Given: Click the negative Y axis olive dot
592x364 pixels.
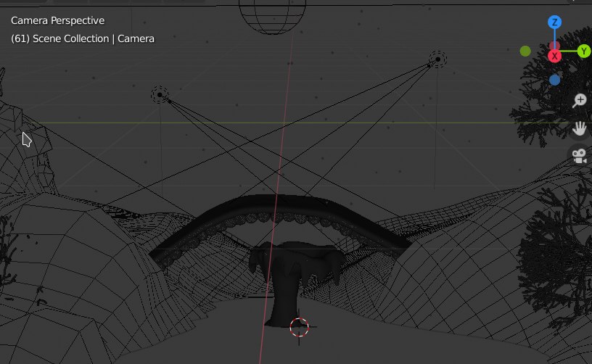Looking at the screenshot, I should click(525, 51).
